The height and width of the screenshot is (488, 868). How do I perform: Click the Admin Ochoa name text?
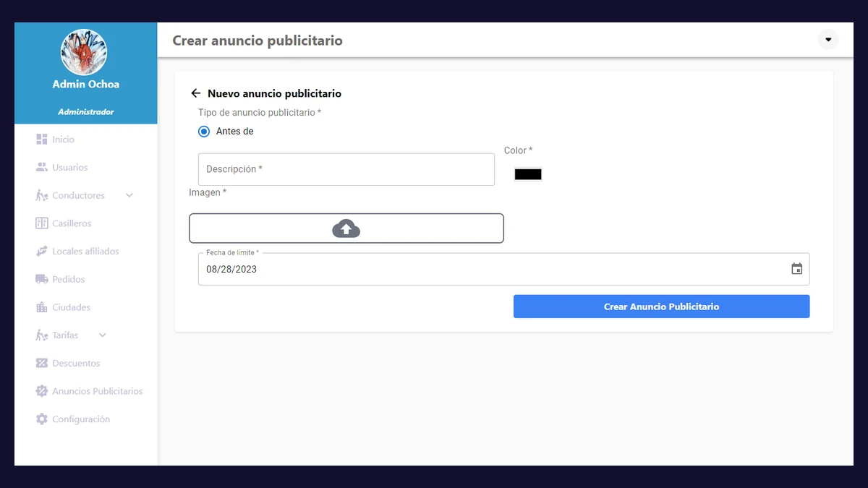pyautogui.click(x=86, y=84)
